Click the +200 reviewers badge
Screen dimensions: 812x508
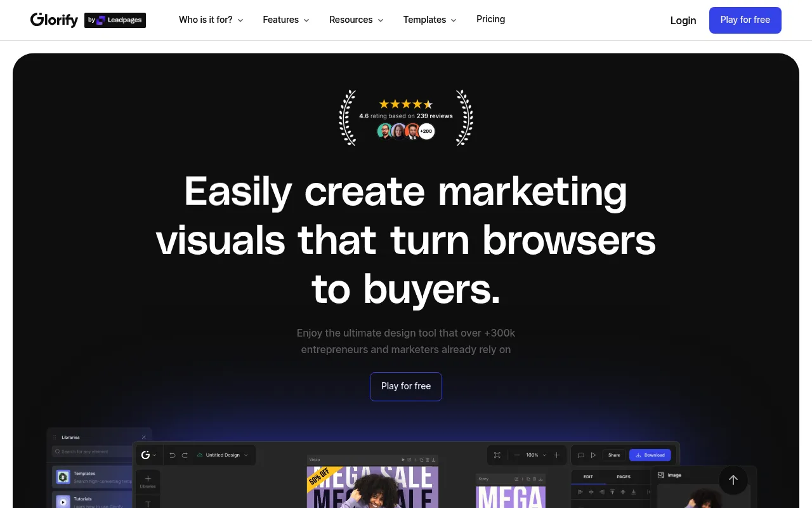coord(426,131)
